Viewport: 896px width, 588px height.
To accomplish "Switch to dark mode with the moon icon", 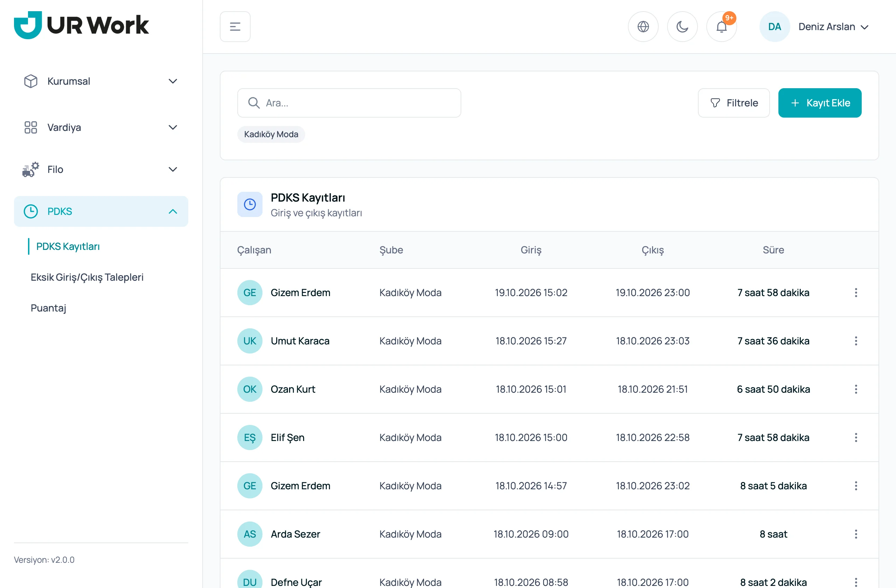I will click(x=682, y=27).
